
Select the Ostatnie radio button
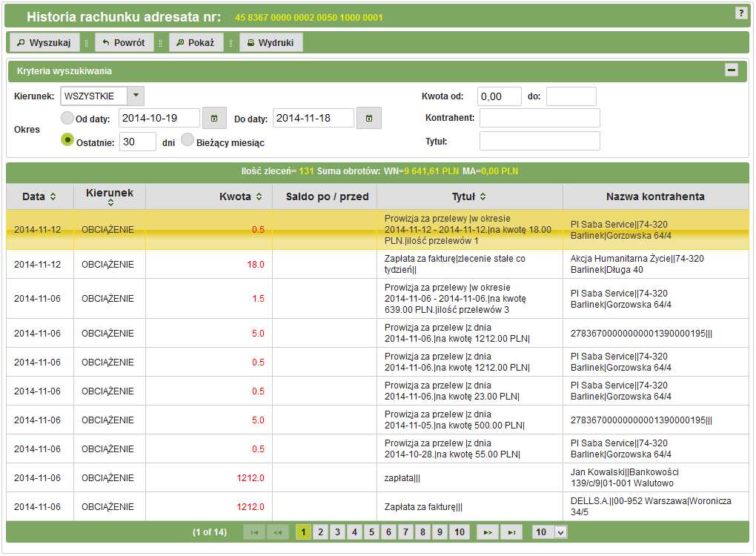tap(67, 140)
